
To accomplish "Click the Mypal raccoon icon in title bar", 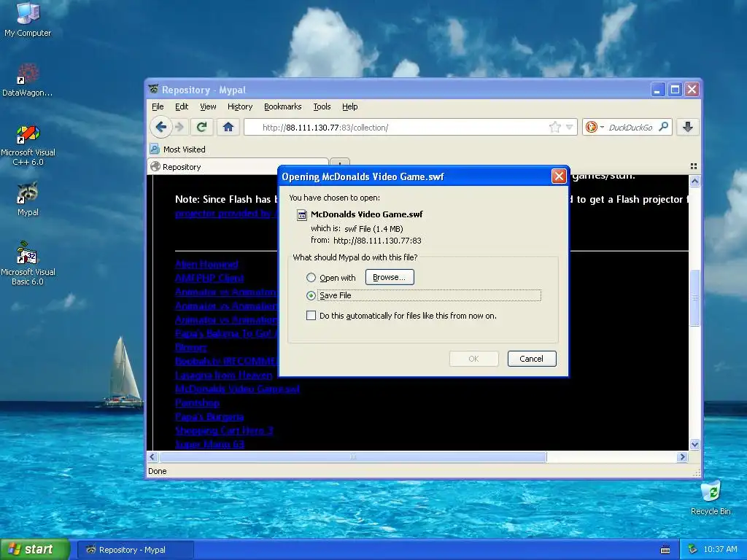I will (x=153, y=89).
